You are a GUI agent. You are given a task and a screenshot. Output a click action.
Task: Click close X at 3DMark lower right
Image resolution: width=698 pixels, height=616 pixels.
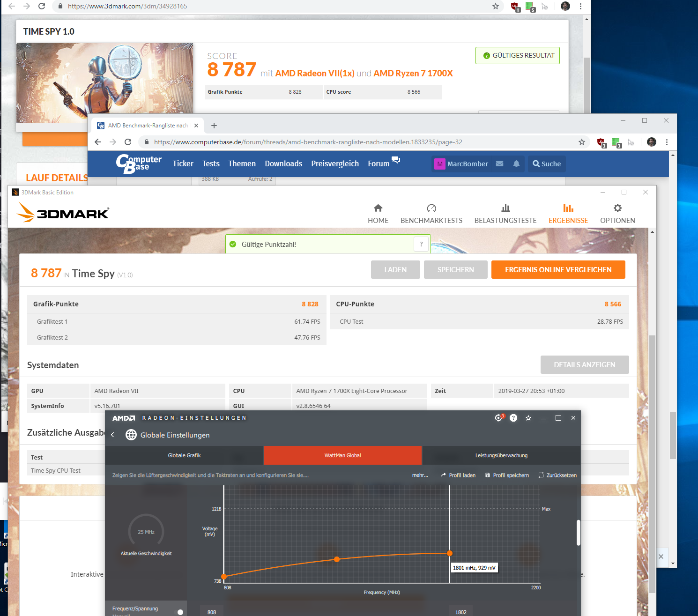pos(661,557)
